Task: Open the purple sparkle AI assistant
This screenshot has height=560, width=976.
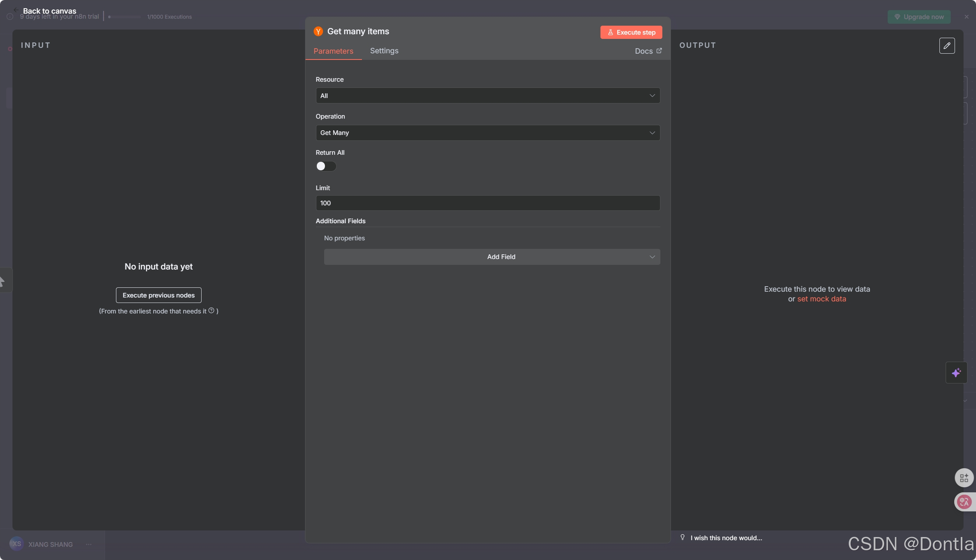Action: (956, 373)
